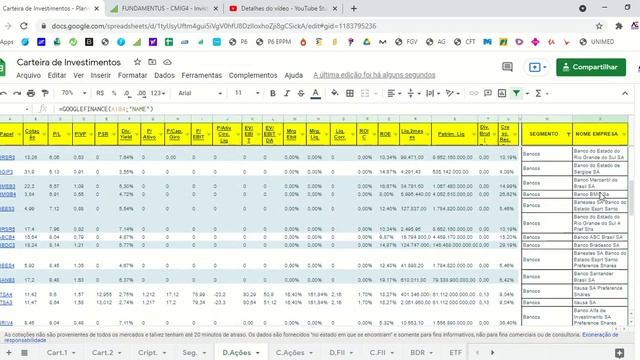Open the comment history icon
The height and width of the screenshot is (360, 640).
[507, 67]
